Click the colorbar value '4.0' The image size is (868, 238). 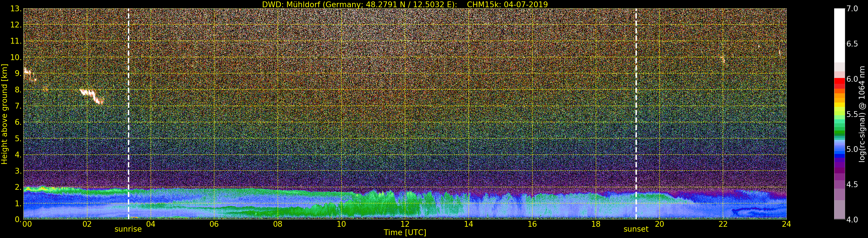pyautogui.click(x=852, y=220)
